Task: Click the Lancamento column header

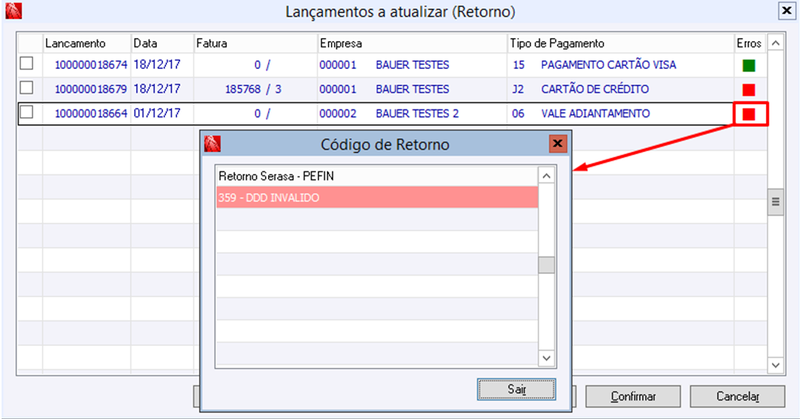Action: point(87,43)
